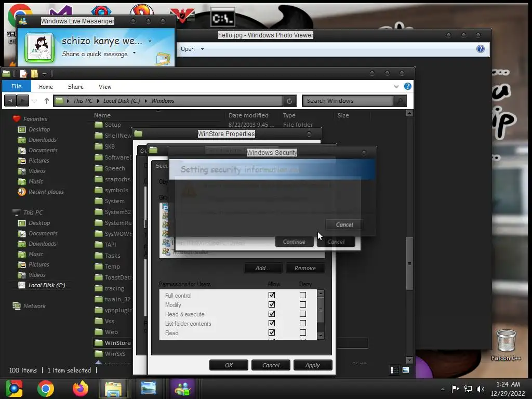Open the Home ribbon tab
Screen dimensions: 532x399
pos(46,87)
